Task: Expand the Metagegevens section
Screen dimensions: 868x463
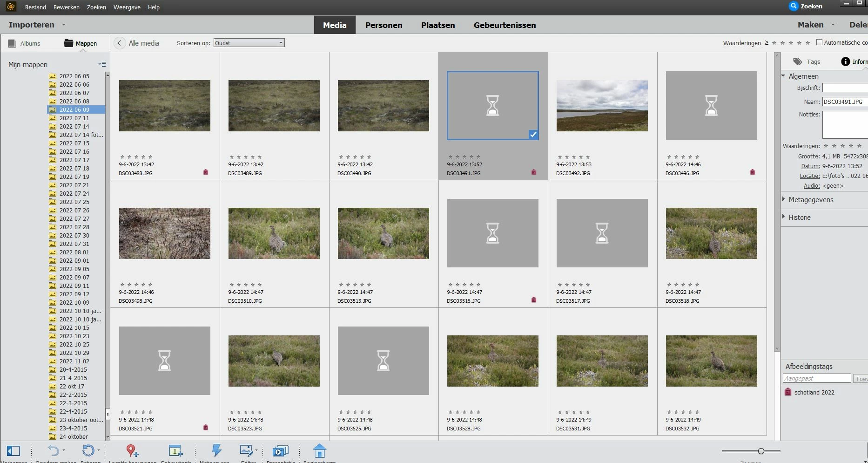Action: pyautogui.click(x=784, y=199)
